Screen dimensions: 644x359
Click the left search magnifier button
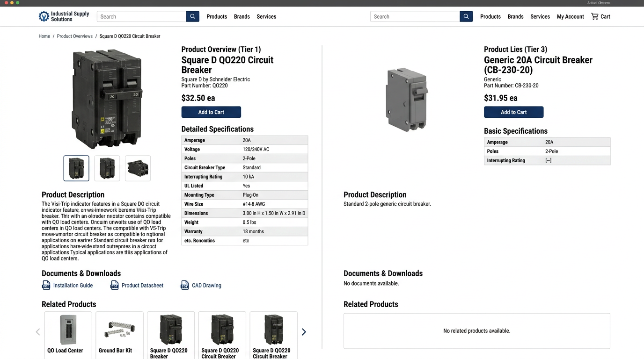[x=192, y=16]
